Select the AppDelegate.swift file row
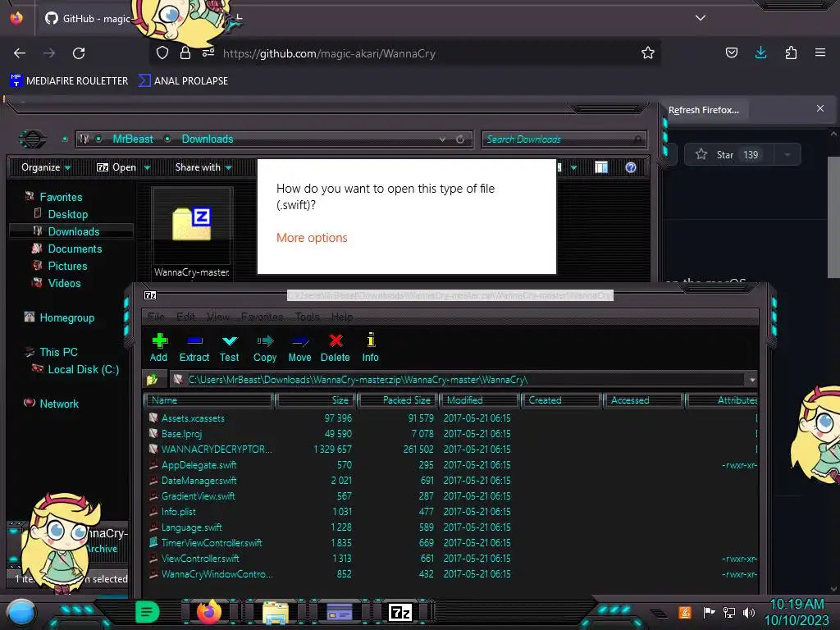 tap(452, 465)
